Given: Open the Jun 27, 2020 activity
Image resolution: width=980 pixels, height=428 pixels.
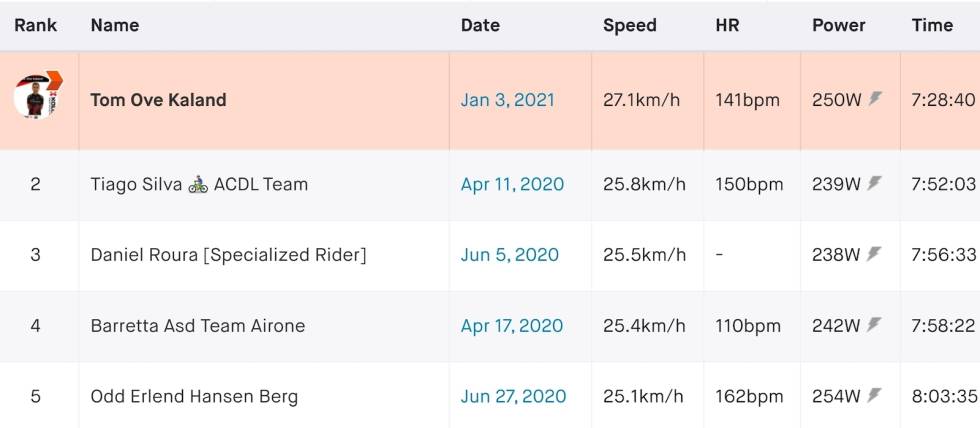Looking at the screenshot, I should click(514, 396).
